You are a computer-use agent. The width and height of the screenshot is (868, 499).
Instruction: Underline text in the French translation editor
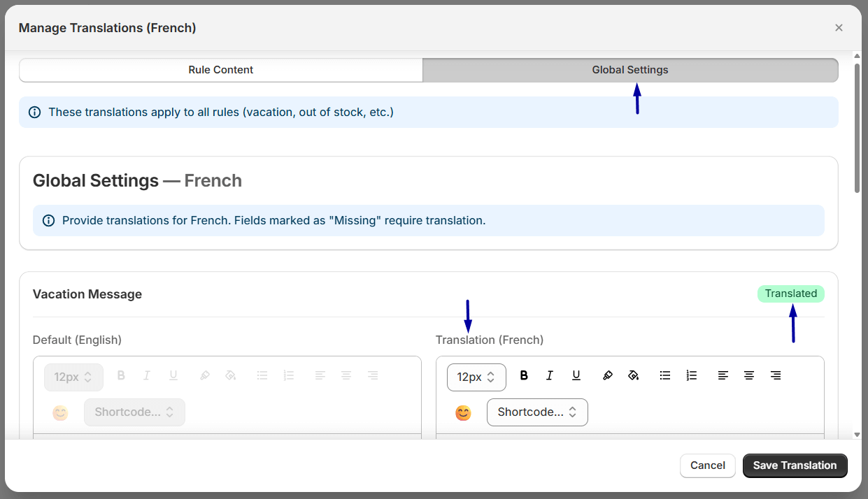coord(576,375)
